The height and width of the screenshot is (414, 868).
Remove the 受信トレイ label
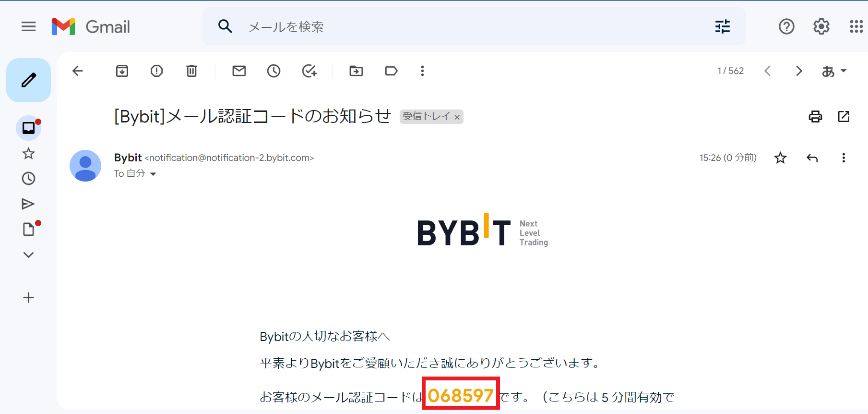(x=457, y=117)
